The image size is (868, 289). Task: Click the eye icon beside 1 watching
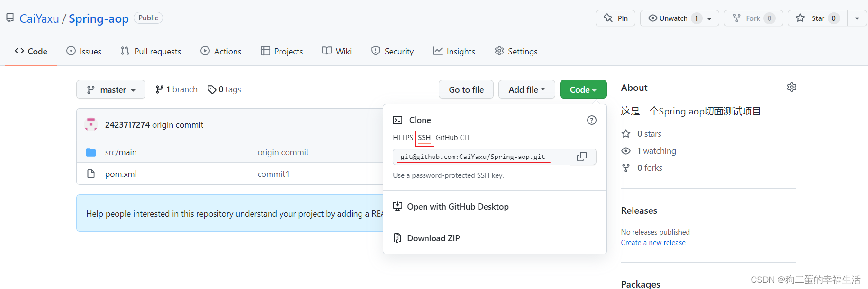coord(626,151)
